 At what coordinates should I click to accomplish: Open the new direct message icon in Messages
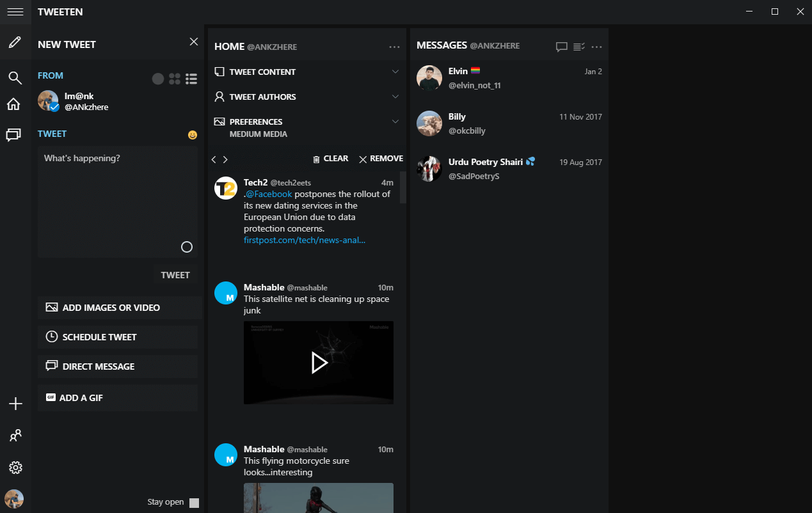pyautogui.click(x=562, y=45)
